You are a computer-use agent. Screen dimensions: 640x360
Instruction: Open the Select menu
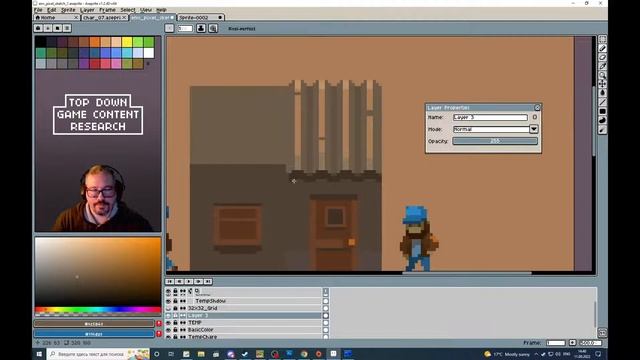pyautogui.click(x=128, y=10)
